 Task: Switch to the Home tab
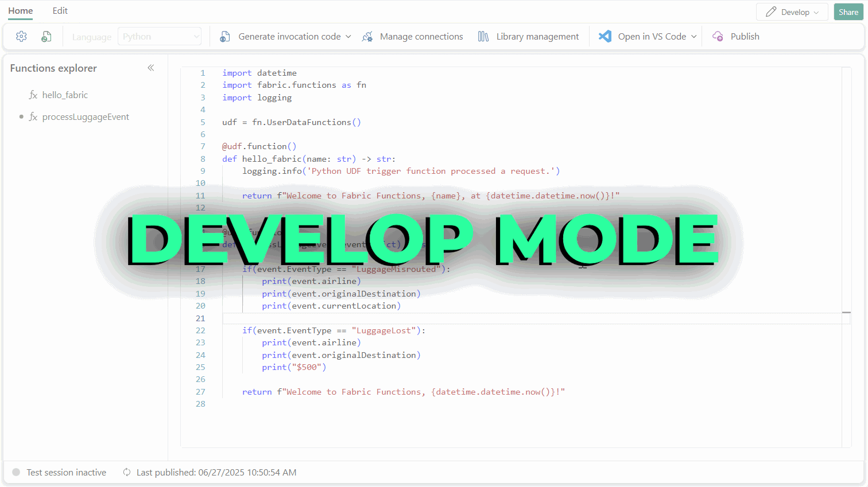[x=21, y=11]
